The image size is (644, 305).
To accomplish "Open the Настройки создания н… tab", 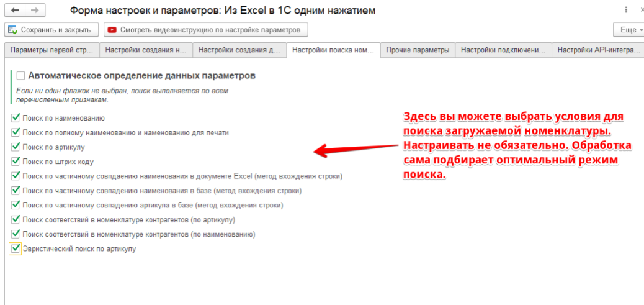I will [146, 50].
